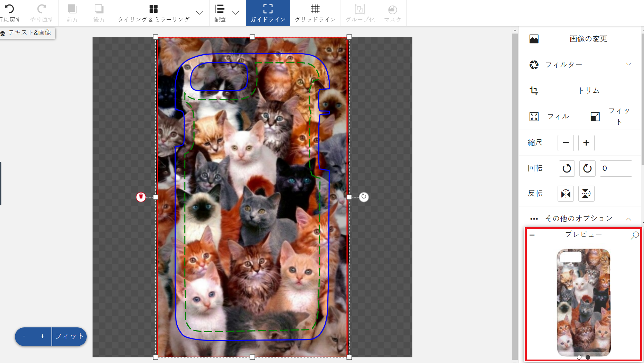The width and height of the screenshot is (644, 363).
Task: Click the bottom-right resize handle
Action: (349, 357)
